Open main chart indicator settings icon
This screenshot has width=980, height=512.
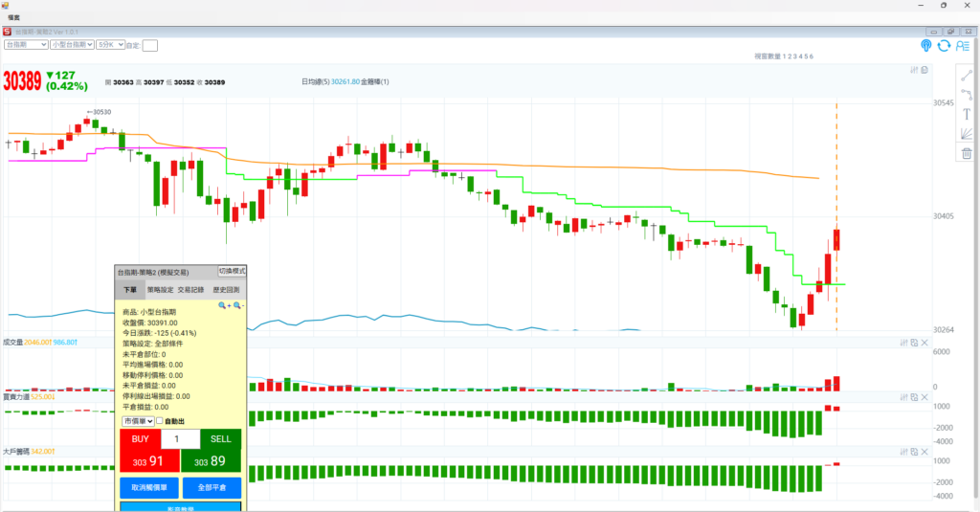914,70
